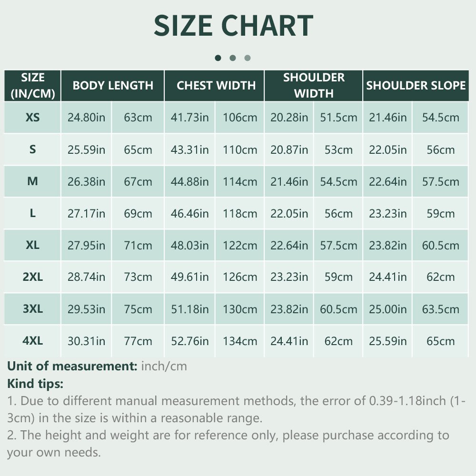Click the third lightest pagination dot
This screenshot has width=476, height=476.
[x=248, y=58]
